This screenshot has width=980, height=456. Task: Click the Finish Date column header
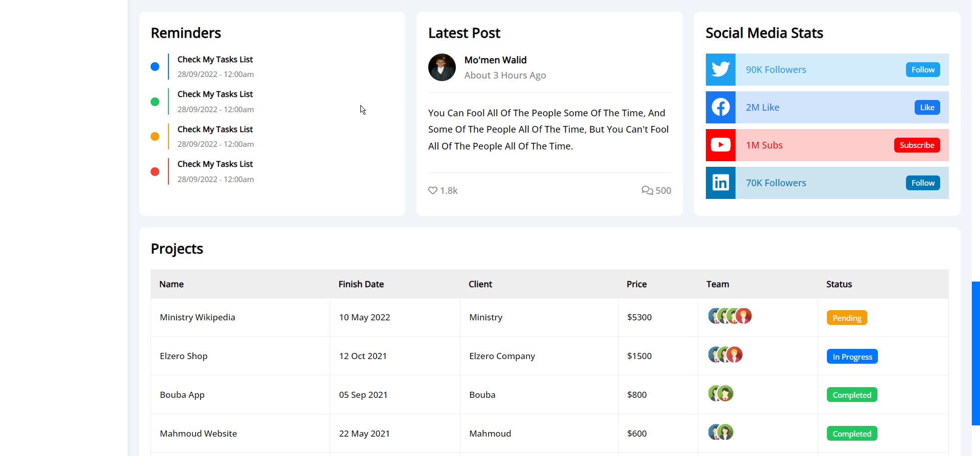click(x=361, y=284)
